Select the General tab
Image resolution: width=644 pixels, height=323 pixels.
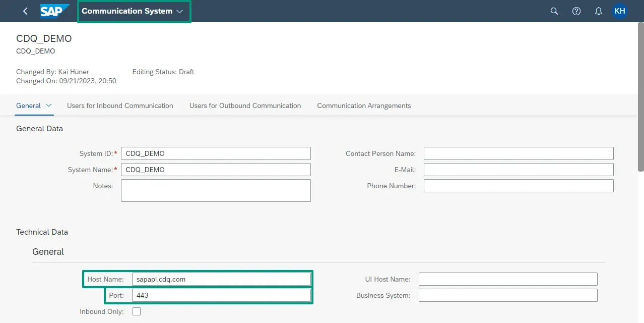(28, 105)
